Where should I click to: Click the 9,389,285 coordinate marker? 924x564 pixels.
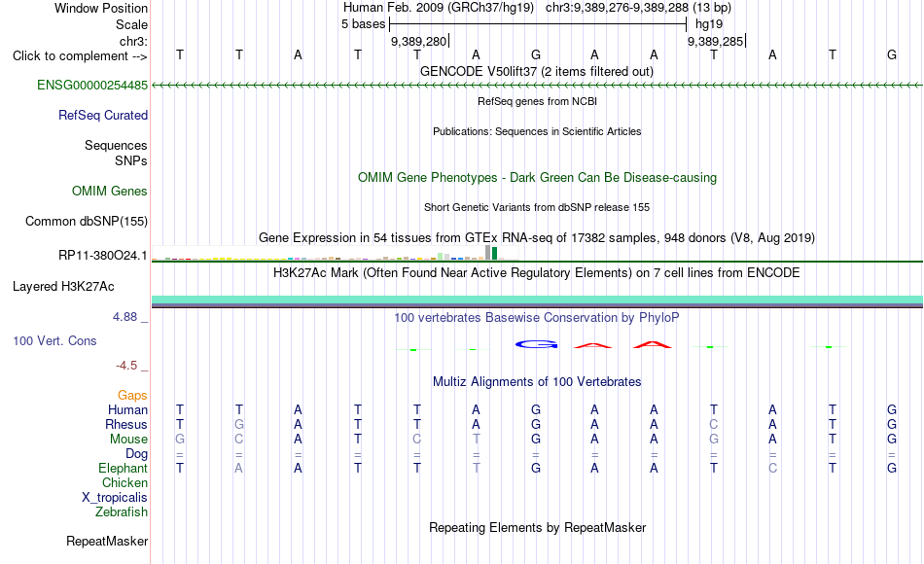point(715,41)
